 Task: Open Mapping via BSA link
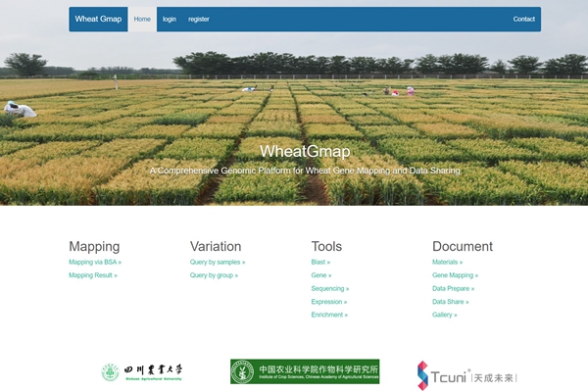click(95, 263)
